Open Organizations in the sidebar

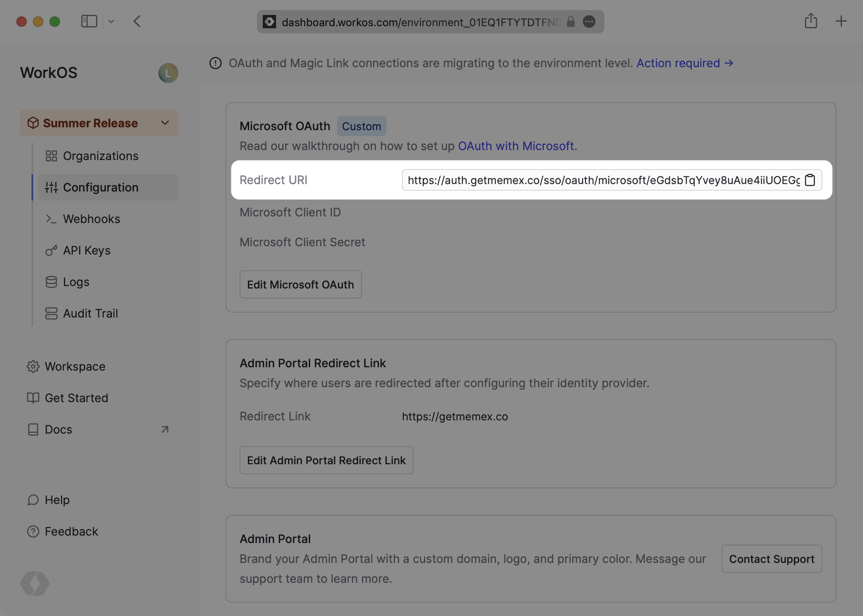(x=100, y=156)
